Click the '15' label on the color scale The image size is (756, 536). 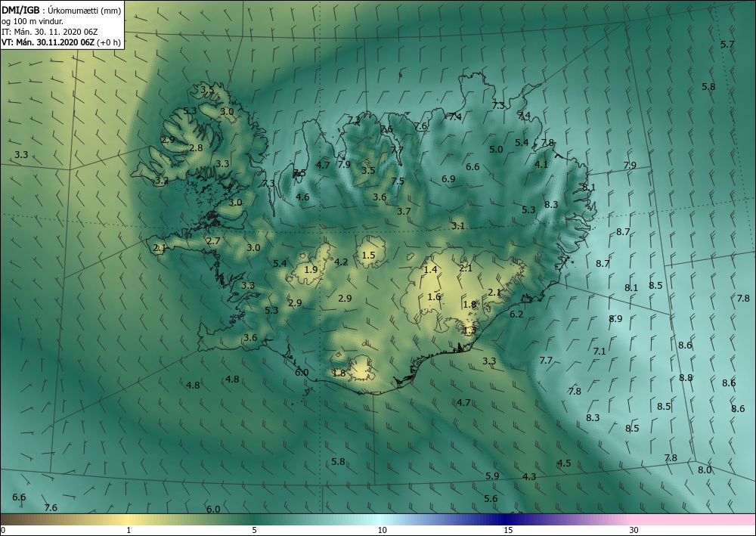tap(508, 530)
